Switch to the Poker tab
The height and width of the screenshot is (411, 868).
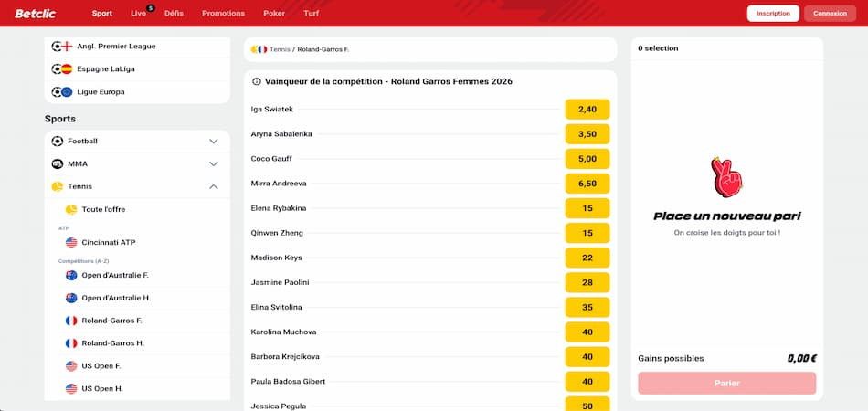click(x=274, y=14)
